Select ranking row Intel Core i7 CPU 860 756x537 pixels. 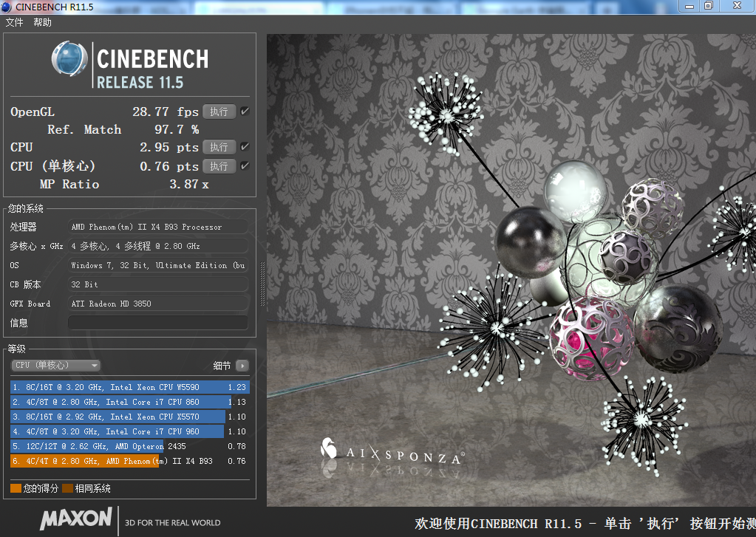pos(129,402)
